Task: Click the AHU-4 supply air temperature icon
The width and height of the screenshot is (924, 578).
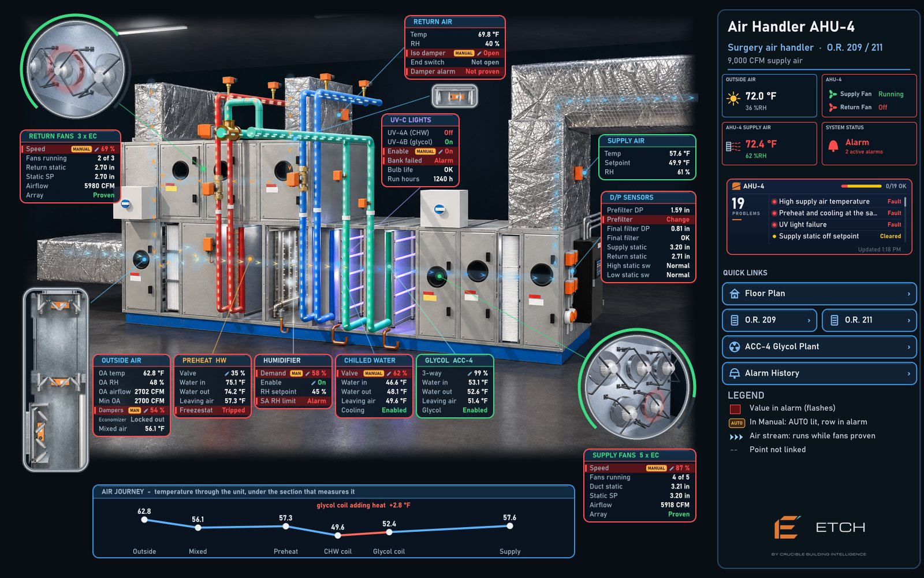Action: 733,147
